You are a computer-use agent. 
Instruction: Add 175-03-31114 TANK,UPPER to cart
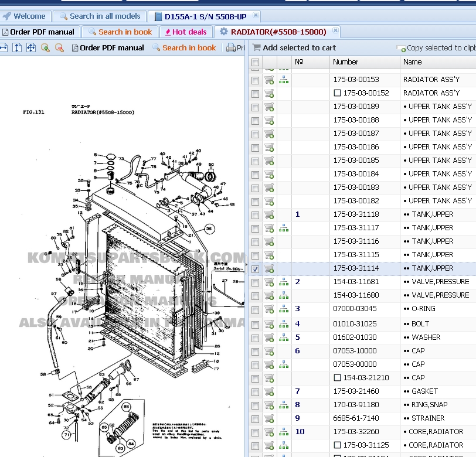[269, 268]
